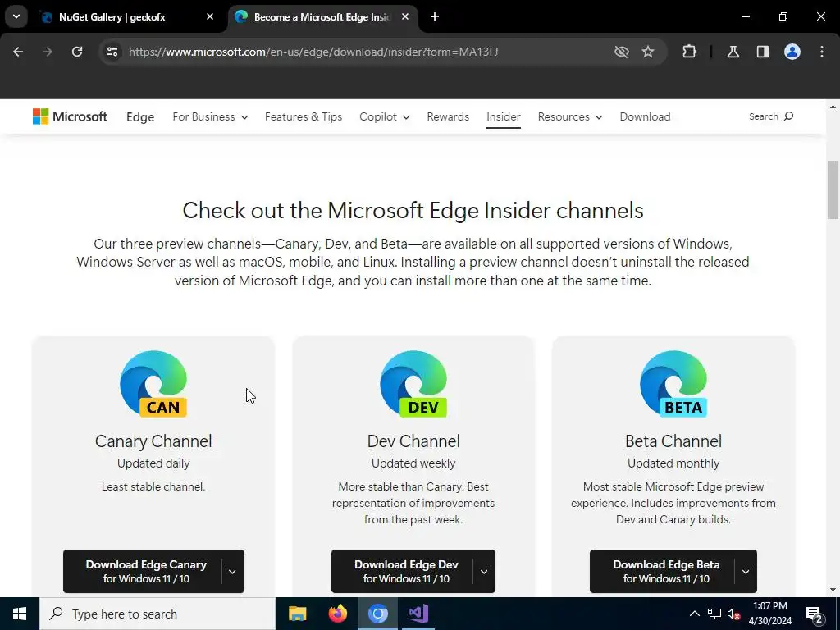This screenshot has height=630, width=840.
Task: Show hidden system tray icons
Action: point(694,614)
